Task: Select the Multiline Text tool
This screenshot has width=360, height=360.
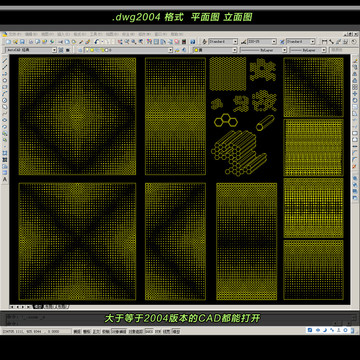Action: click(x=5, y=179)
